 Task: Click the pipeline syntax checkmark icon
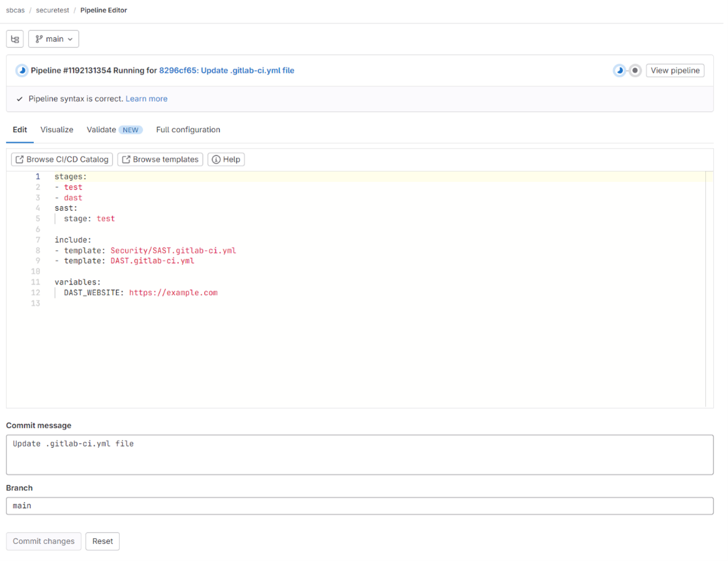point(20,99)
